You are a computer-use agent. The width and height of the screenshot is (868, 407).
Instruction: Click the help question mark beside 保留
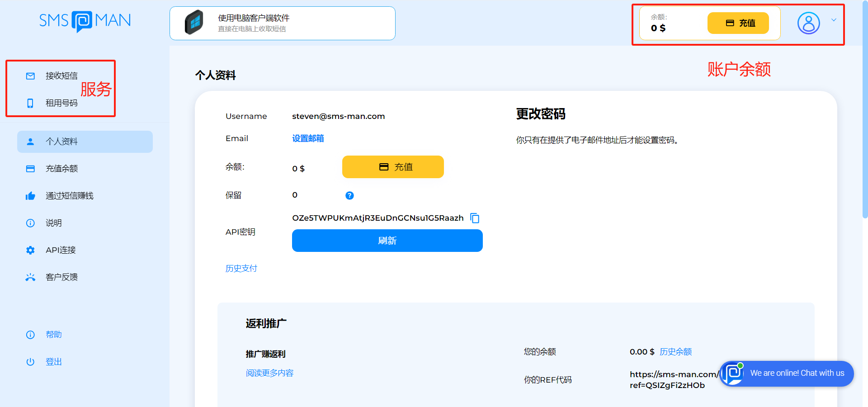tap(349, 195)
